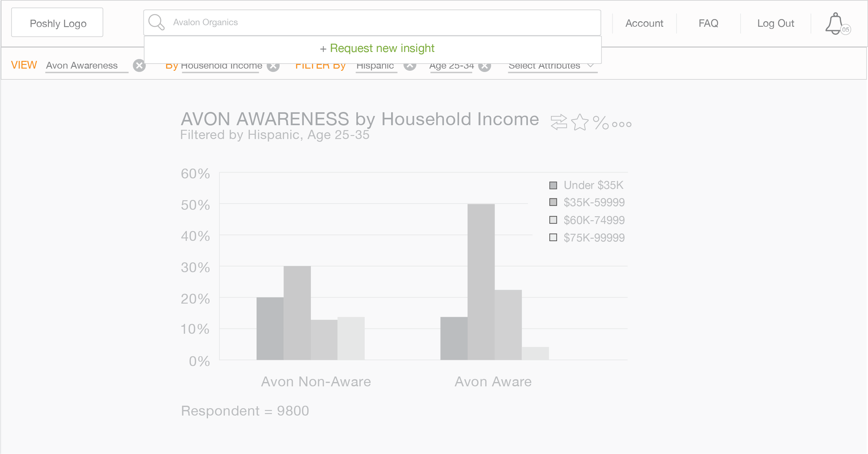Click the search magnifier icon
Viewport: 868px width, 454px height.
point(156,22)
